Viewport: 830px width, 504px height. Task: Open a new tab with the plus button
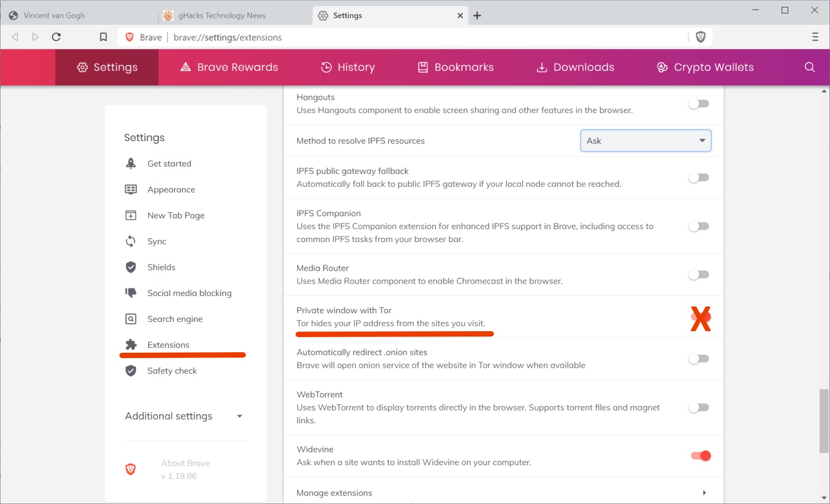click(477, 16)
